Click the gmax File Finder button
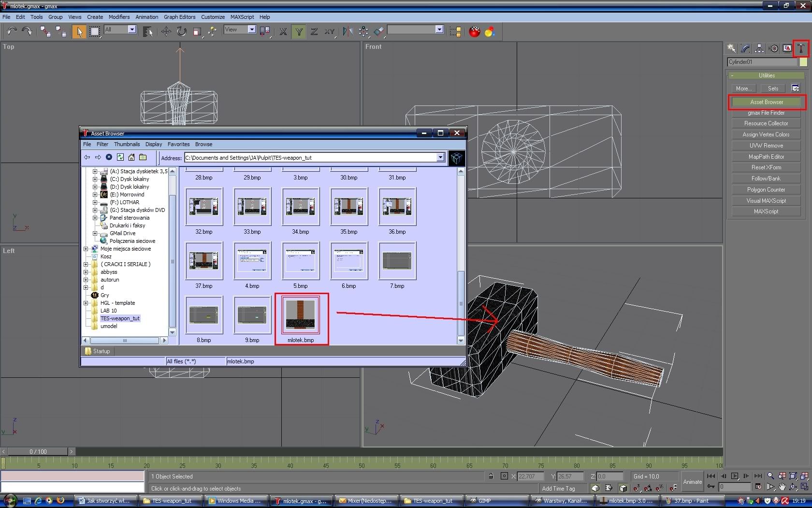Screen dimensions: 812x508 pos(766,113)
